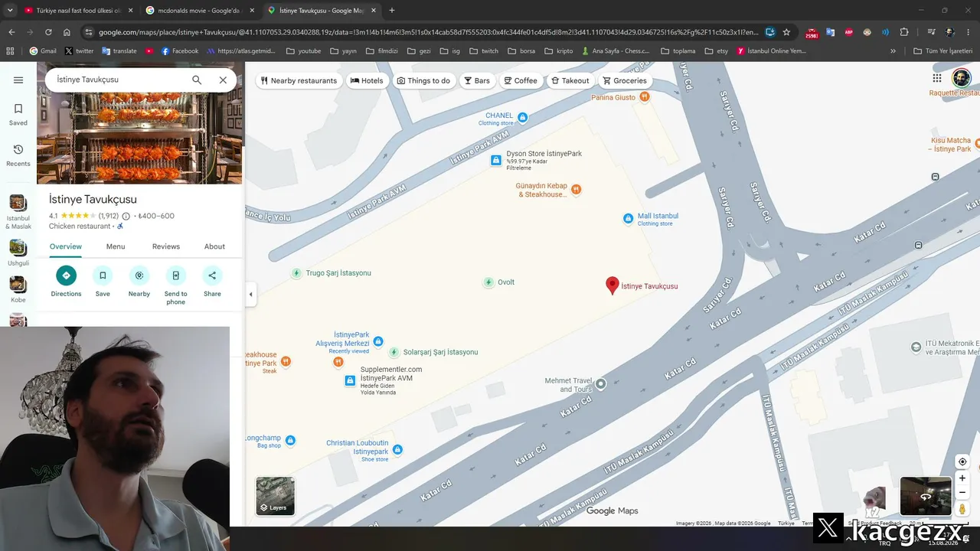Switch to the Menu tab

pos(116,246)
